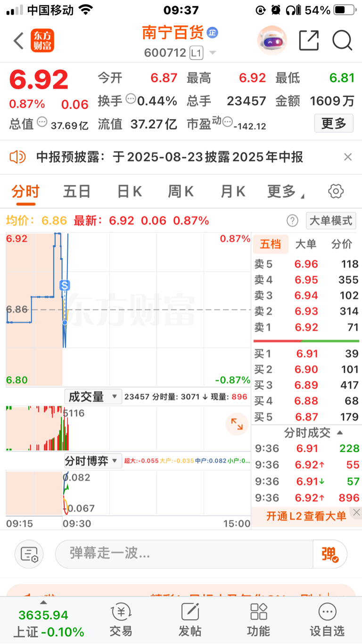Tap the Wi-Fi icon in status bar
Image resolution: width=362 pixels, height=644 pixels.
[x=86, y=9]
